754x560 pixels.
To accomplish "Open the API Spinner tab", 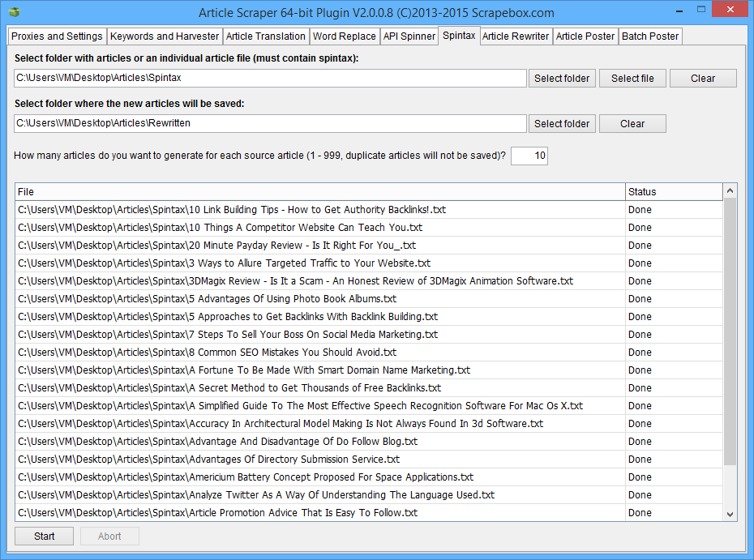I will [x=409, y=36].
